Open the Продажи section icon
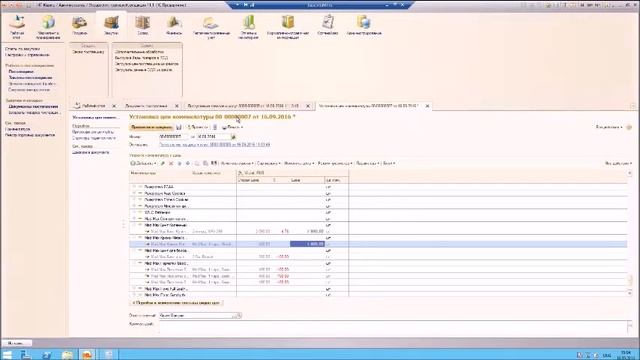Image resolution: width=640 pixels, height=360 pixels. (80, 25)
